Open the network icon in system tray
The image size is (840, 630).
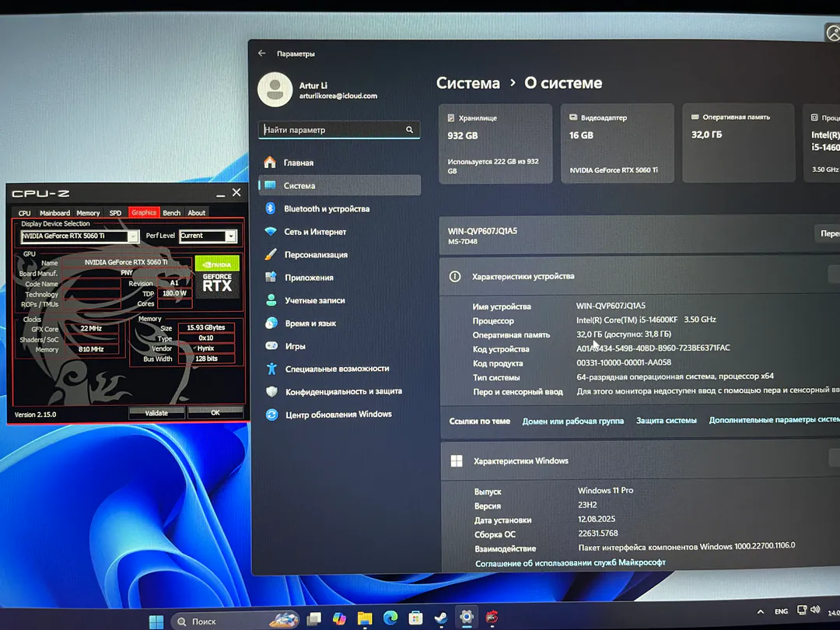[801, 611]
